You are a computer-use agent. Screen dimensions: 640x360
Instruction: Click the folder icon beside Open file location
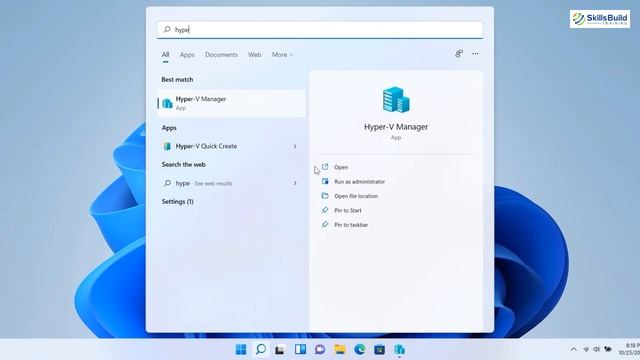point(325,196)
